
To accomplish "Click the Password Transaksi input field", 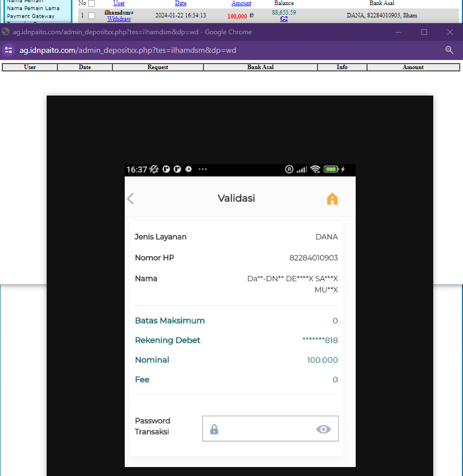I will pyautogui.click(x=270, y=428).
